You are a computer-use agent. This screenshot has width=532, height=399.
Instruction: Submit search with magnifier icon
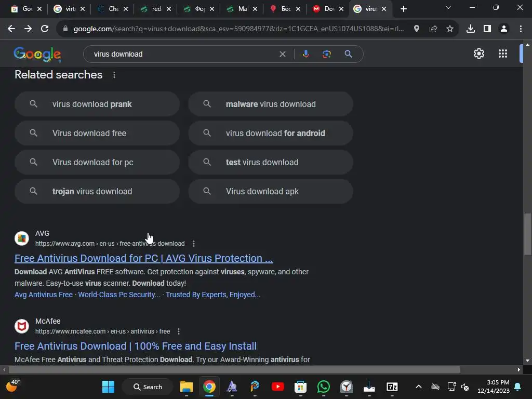(x=348, y=54)
